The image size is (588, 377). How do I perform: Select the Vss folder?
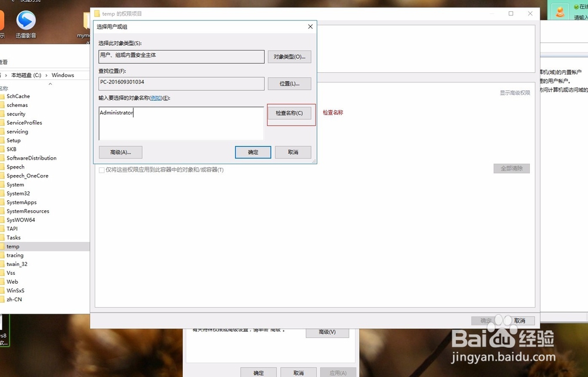[x=11, y=273]
